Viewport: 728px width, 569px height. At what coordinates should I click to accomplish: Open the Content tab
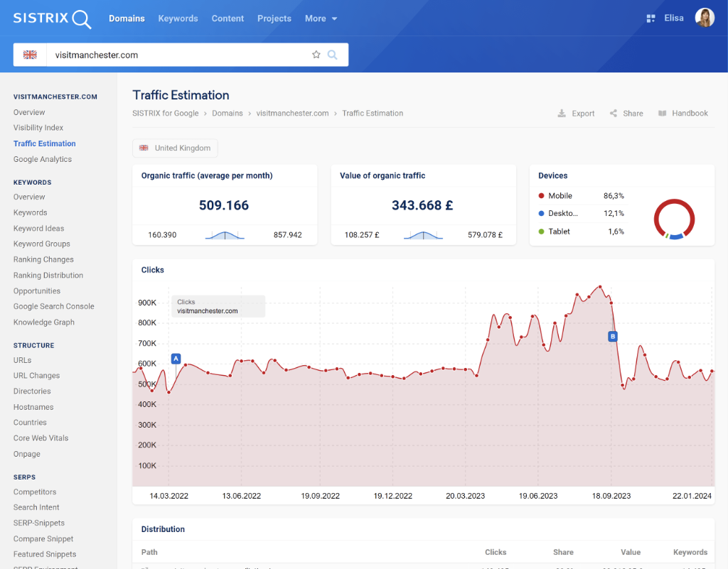[x=227, y=18]
